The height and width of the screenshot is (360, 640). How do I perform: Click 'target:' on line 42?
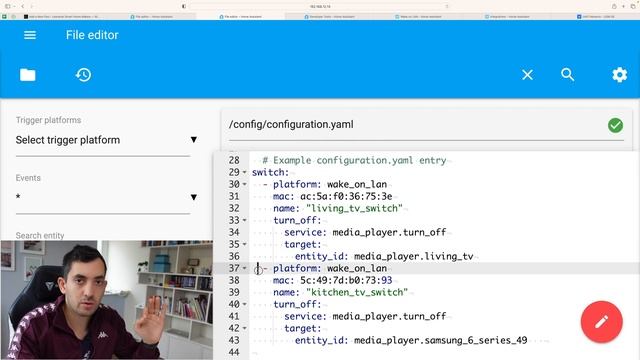point(302,329)
